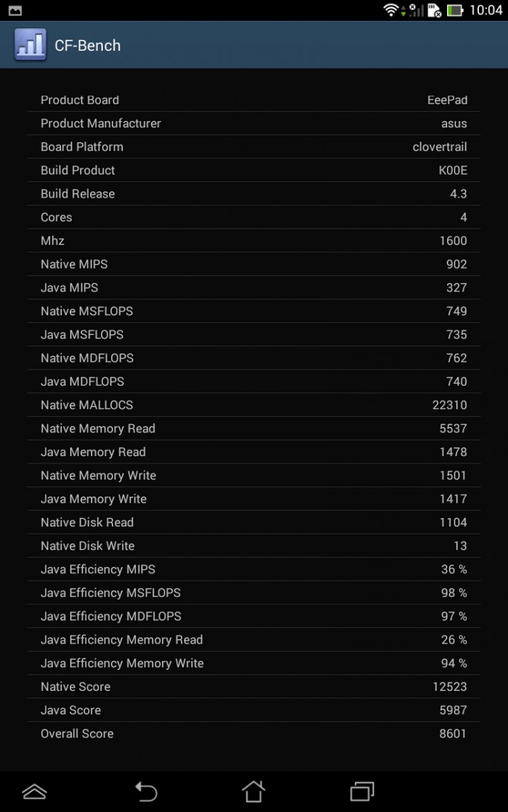The width and height of the screenshot is (508, 812).
Task: Select the Java Efficiency MIPS row
Action: [x=254, y=569]
